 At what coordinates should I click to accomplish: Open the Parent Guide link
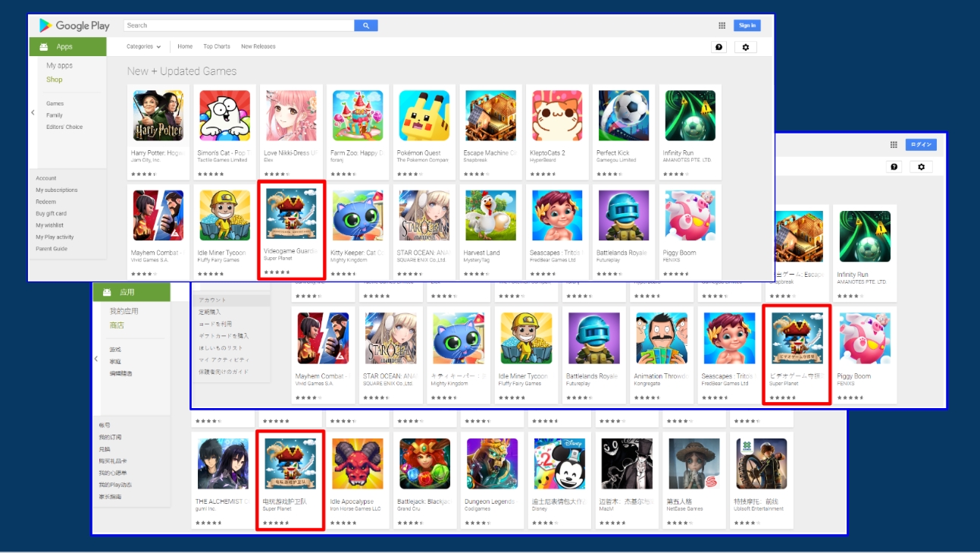click(x=52, y=249)
